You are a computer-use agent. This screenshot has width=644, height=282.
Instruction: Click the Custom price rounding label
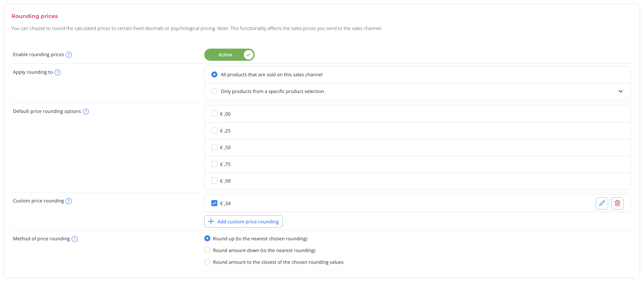coord(39,201)
